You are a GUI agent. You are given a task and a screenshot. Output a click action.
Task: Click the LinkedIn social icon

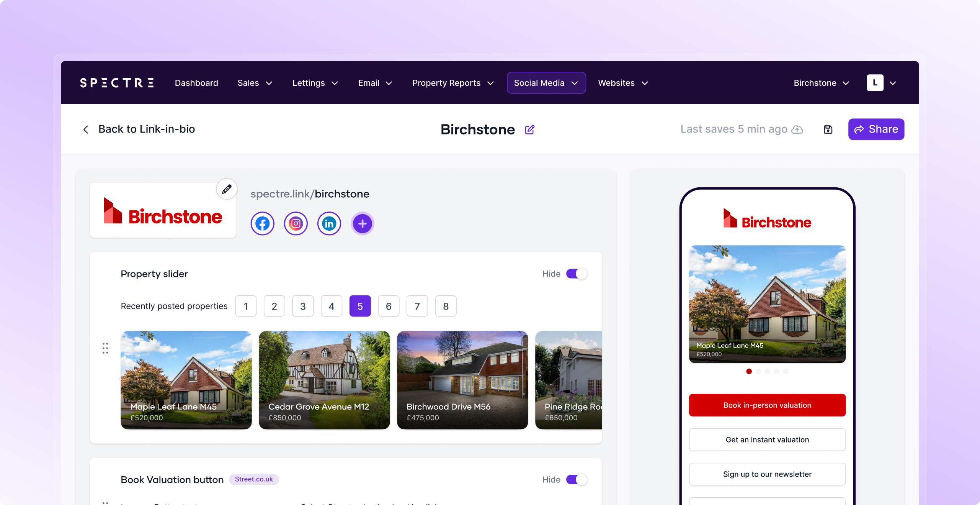tap(329, 223)
